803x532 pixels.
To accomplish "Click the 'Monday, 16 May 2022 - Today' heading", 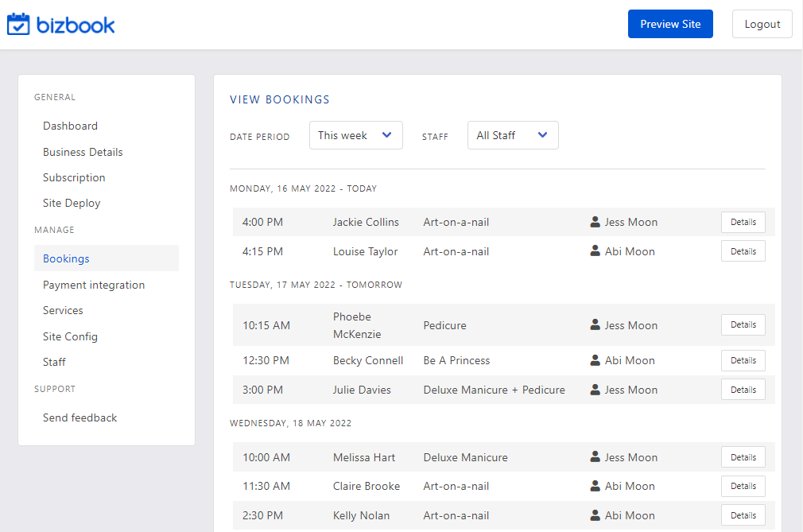I will [303, 188].
